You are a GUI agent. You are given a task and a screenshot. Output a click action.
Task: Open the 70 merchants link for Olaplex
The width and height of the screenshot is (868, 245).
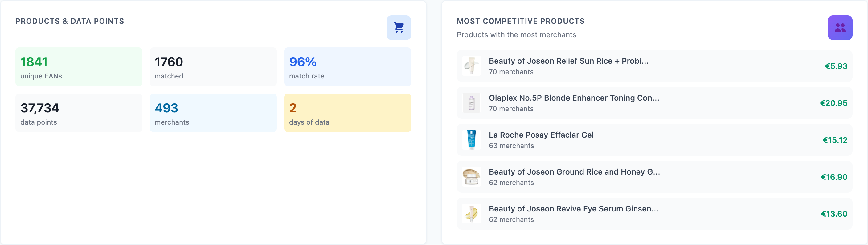pos(511,109)
